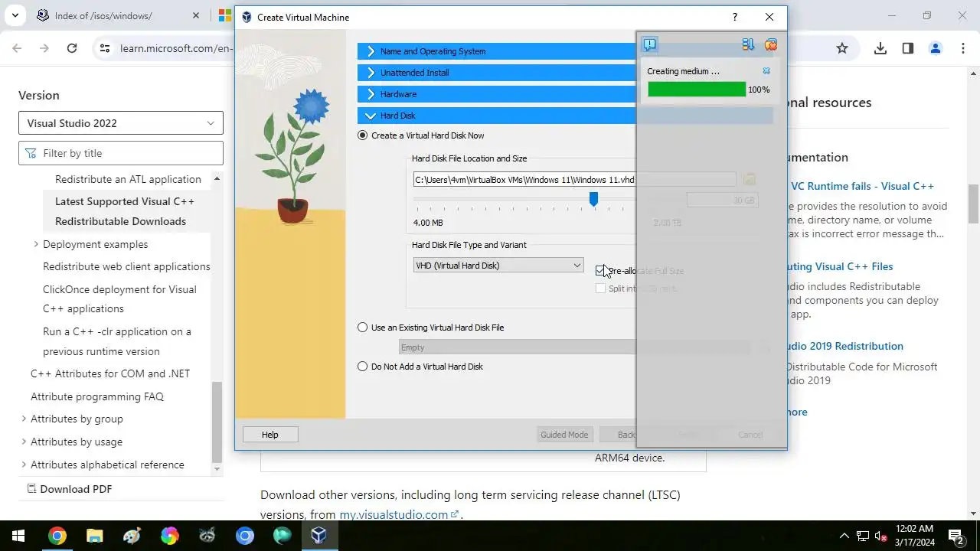Image resolution: width=980 pixels, height=551 pixels.
Task: Open Chrome downloads
Action: (880, 48)
